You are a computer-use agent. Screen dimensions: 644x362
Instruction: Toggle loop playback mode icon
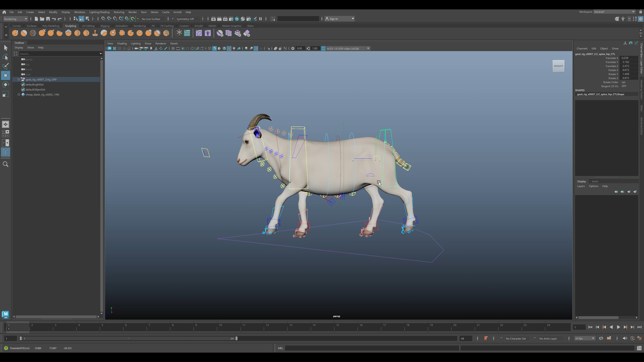point(601,338)
